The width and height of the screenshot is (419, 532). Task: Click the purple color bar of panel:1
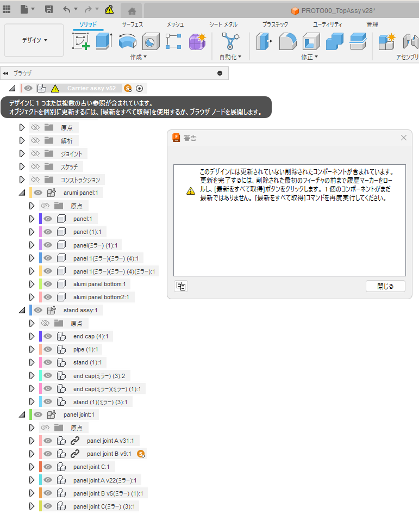(40, 219)
